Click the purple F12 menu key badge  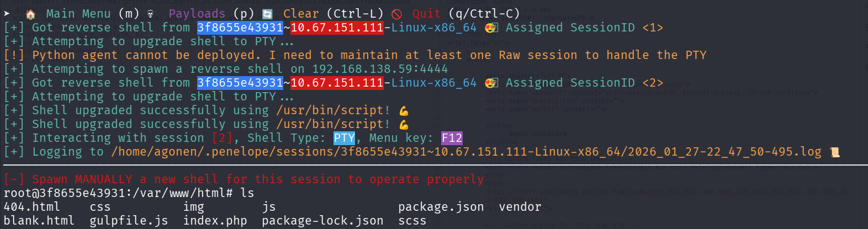pos(452,138)
